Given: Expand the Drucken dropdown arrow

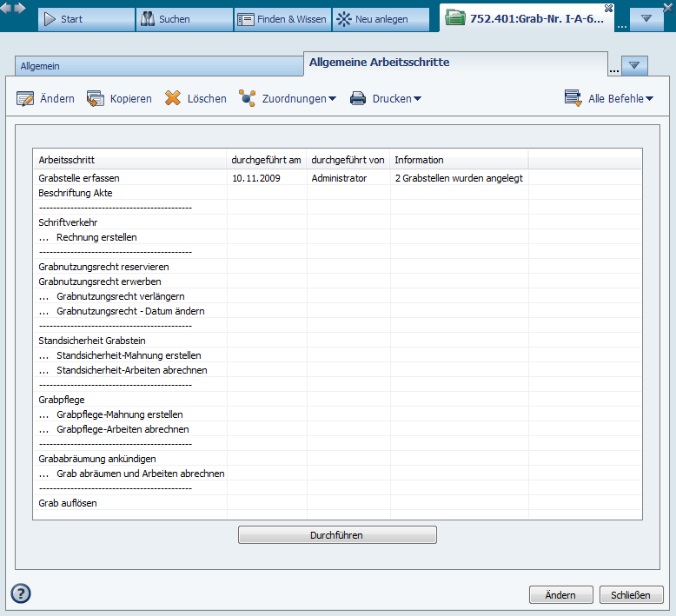Looking at the screenshot, I should tap(417, 99).
